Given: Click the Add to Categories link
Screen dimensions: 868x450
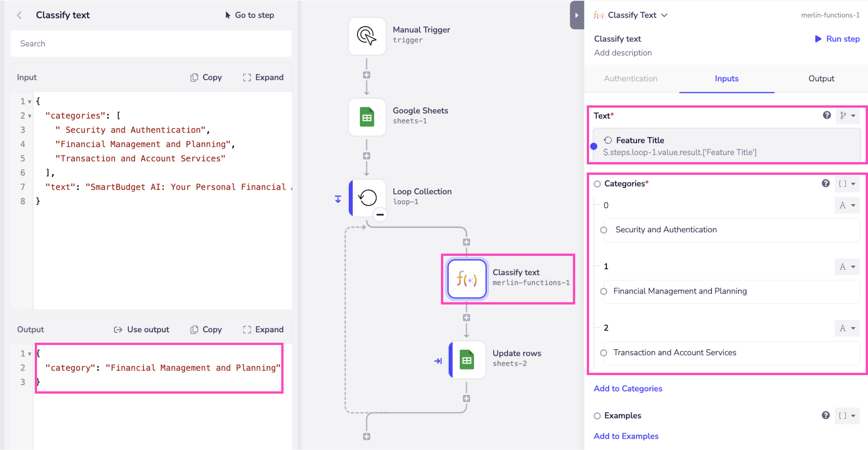Looking at the screenshot, I should pos(628,388).
